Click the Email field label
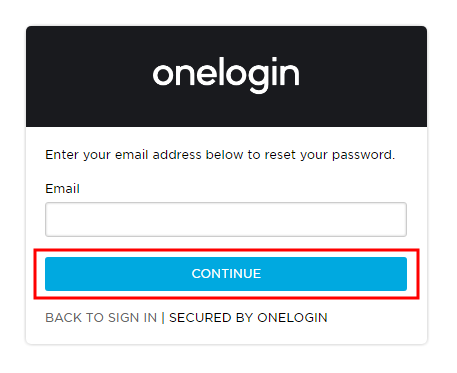 62,189
